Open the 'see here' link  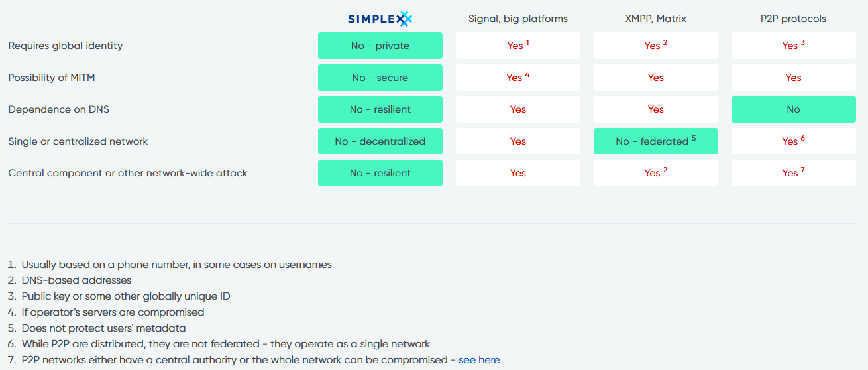point(479,360)
